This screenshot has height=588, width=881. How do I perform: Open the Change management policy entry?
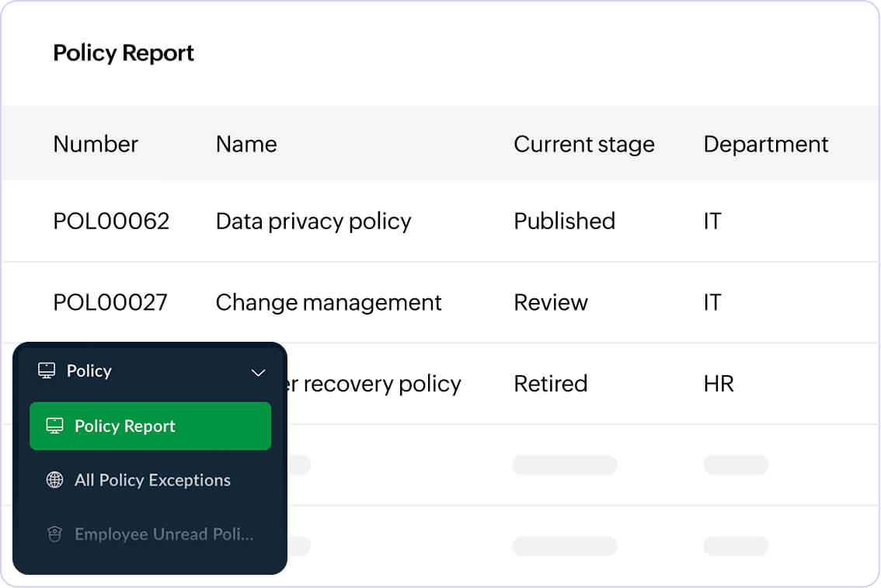point(329,302)
